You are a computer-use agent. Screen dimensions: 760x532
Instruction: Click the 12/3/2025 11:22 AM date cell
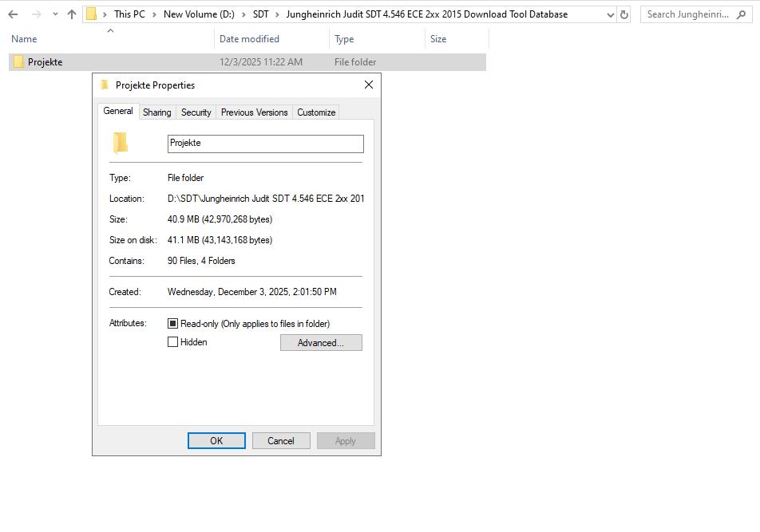click(x=261, y=62)
